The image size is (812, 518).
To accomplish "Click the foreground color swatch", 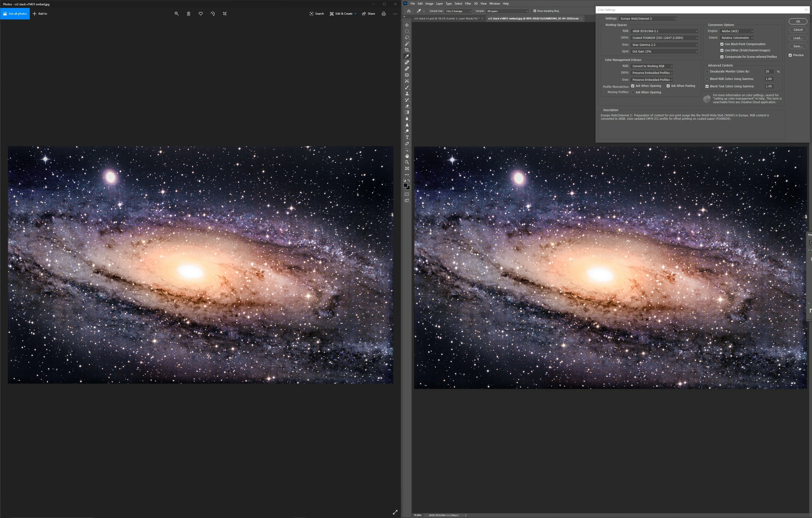I will click(405, 185).
